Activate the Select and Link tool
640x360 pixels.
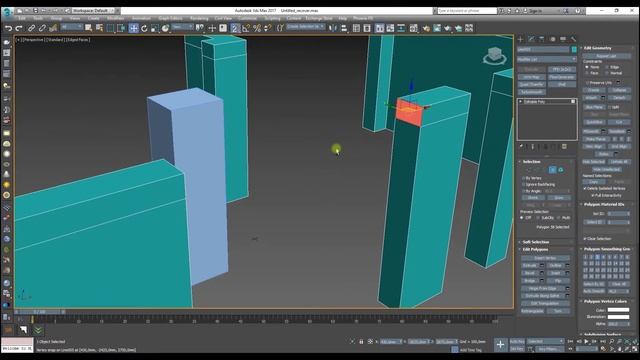tap(31, 28)
